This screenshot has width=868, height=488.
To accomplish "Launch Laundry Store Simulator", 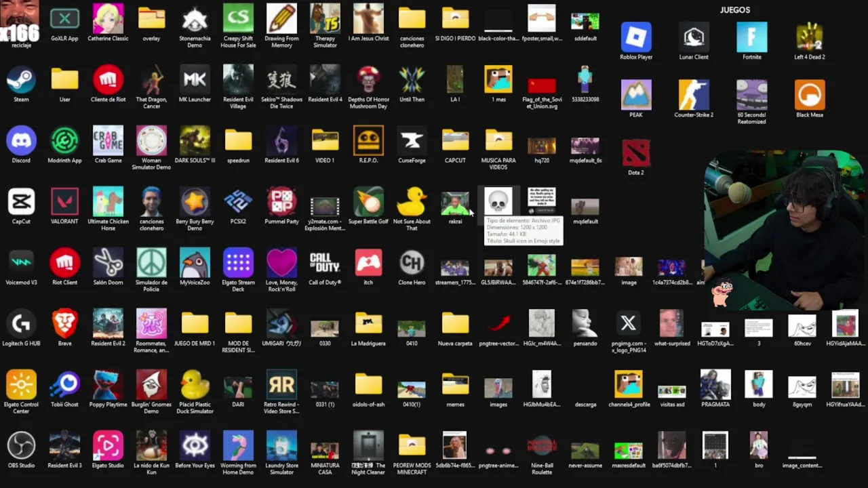I will click(281, 446).
